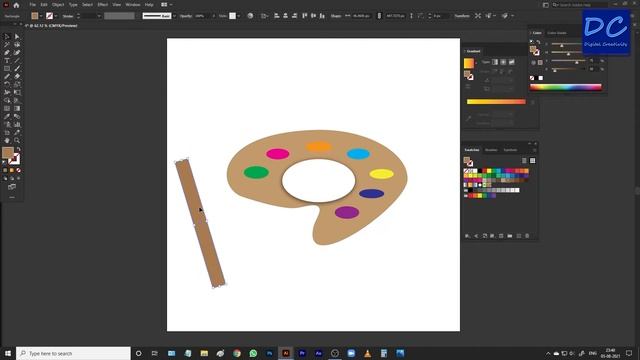This screenshot has height=360, width=640.
Task: Open the Align To options dropdown
Action: click(x=265, y=16)
